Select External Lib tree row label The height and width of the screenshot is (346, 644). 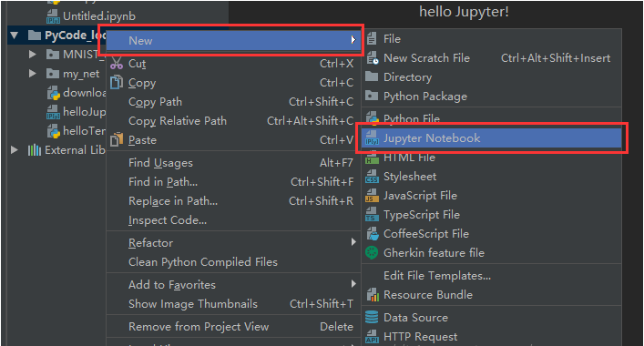76,150
